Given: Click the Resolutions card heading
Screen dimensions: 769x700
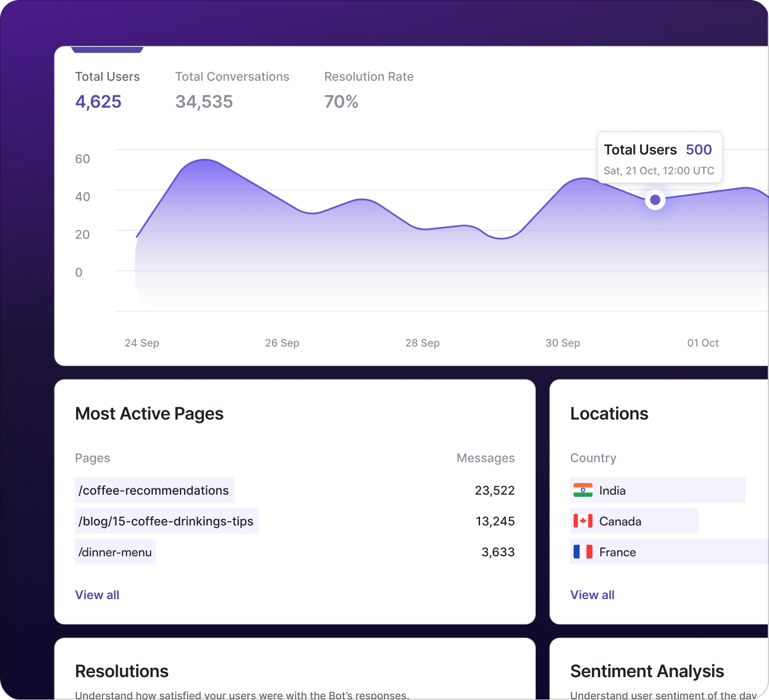Looking at the screenshot, I should (x=122, y=671).
